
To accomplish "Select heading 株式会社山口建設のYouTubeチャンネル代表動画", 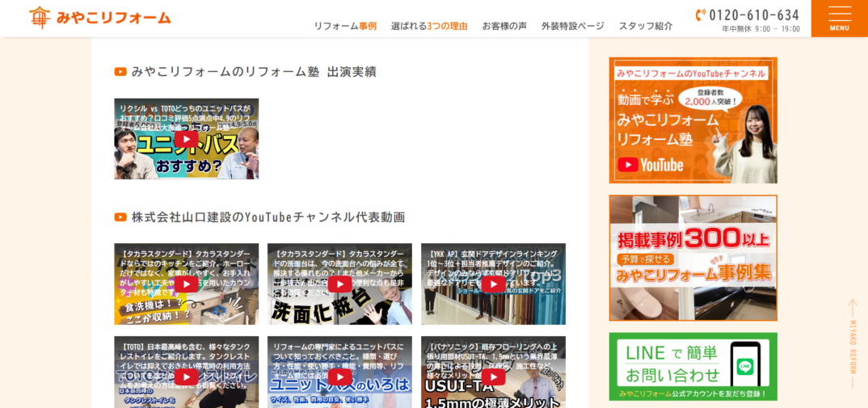I will 268,217.
